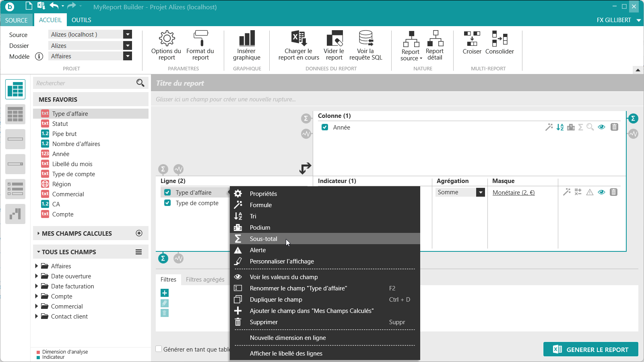This screenshot has height=362, width=644.
Task: Click the add filter plus icon
Action: click(165, 293)
